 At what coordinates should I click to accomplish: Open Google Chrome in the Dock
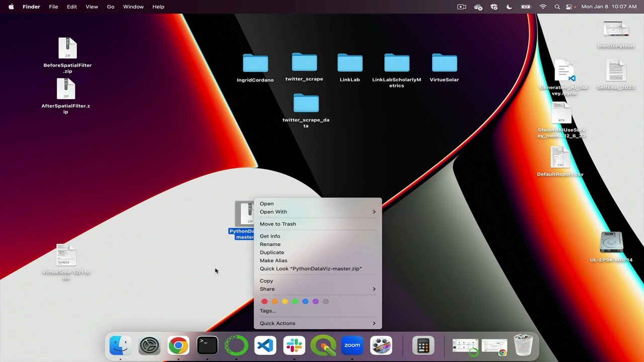[x=178, y=346]
